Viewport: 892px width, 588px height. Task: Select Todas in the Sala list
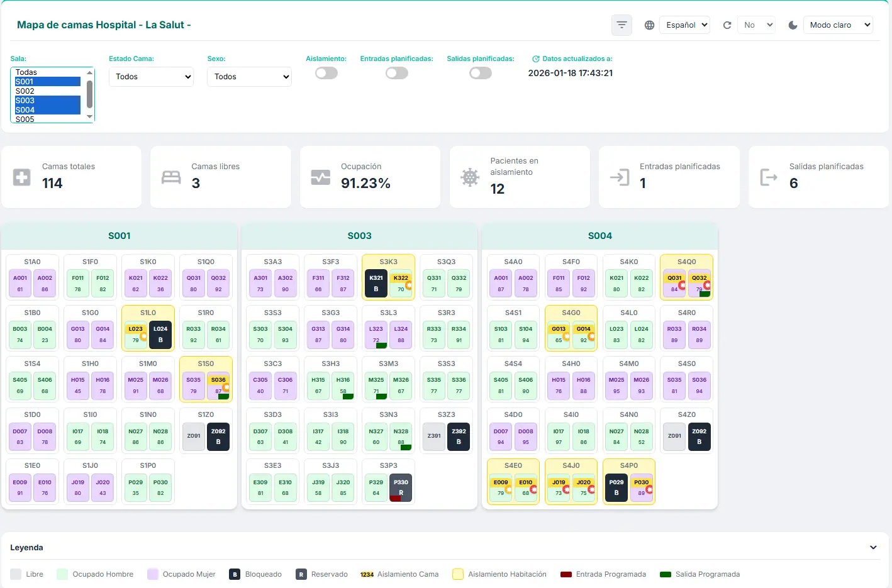(48, 72)
